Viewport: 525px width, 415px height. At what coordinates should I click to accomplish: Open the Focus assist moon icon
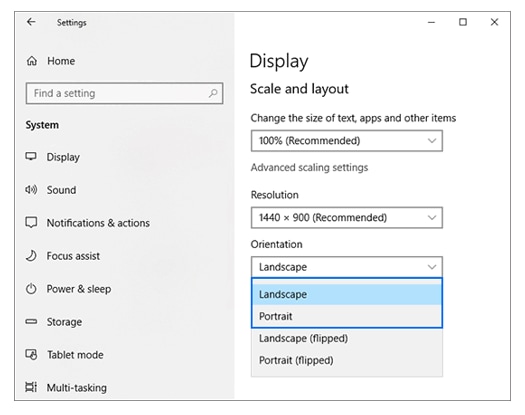click(x=31, y=256)
